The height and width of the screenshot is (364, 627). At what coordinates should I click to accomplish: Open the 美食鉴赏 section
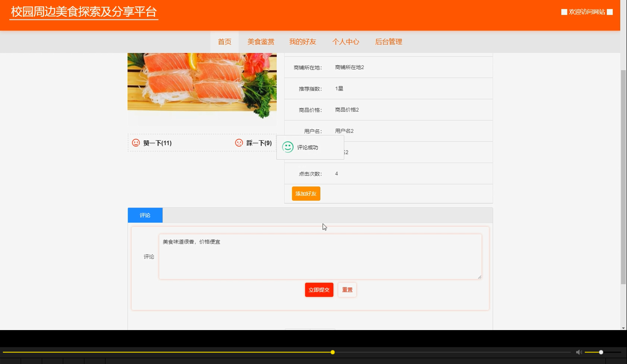coord(261,41)
